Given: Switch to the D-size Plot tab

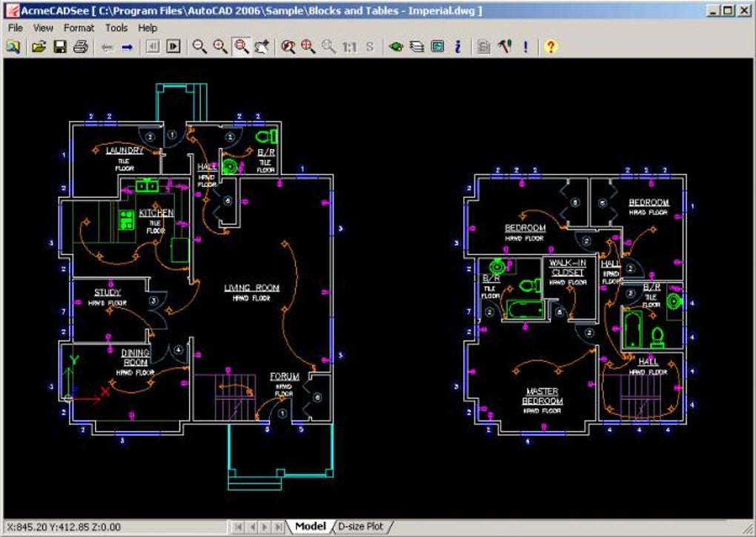Looking at the screenshot, I should tap(362, 527).
